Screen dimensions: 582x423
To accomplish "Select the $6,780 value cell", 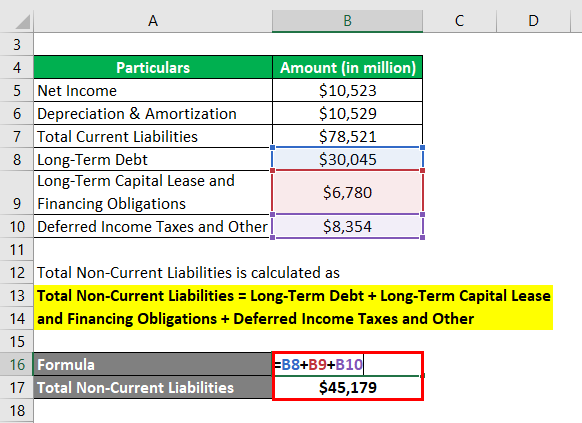I will 347,193.
